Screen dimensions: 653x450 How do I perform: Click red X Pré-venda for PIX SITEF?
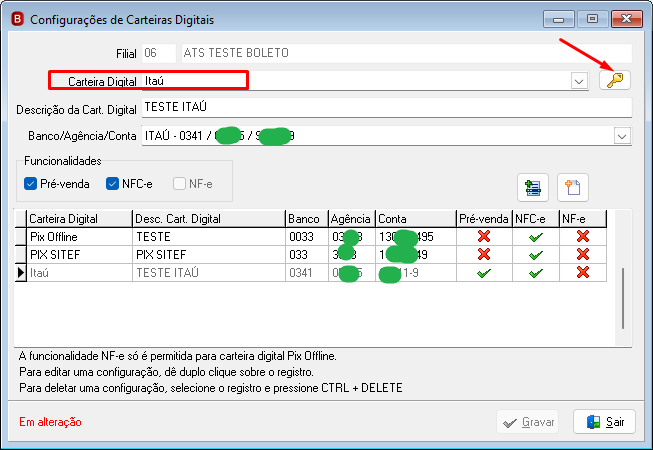[484, 254]
